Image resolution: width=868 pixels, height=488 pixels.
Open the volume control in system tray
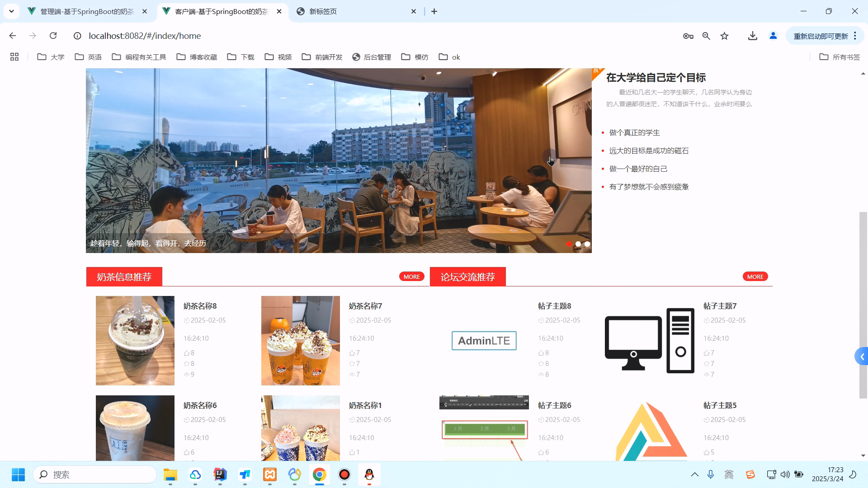(785, 474)
